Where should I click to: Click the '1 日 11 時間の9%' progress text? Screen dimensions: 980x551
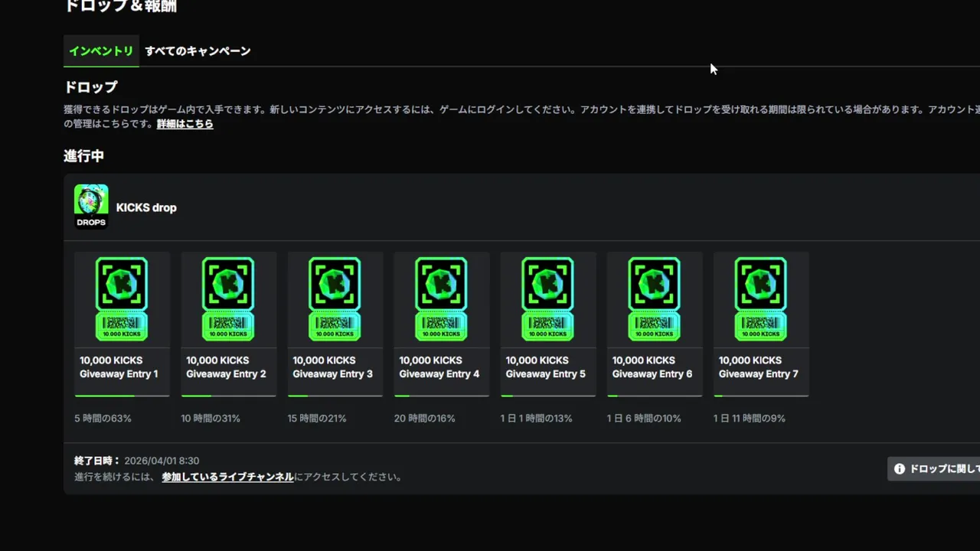point(749,419)
